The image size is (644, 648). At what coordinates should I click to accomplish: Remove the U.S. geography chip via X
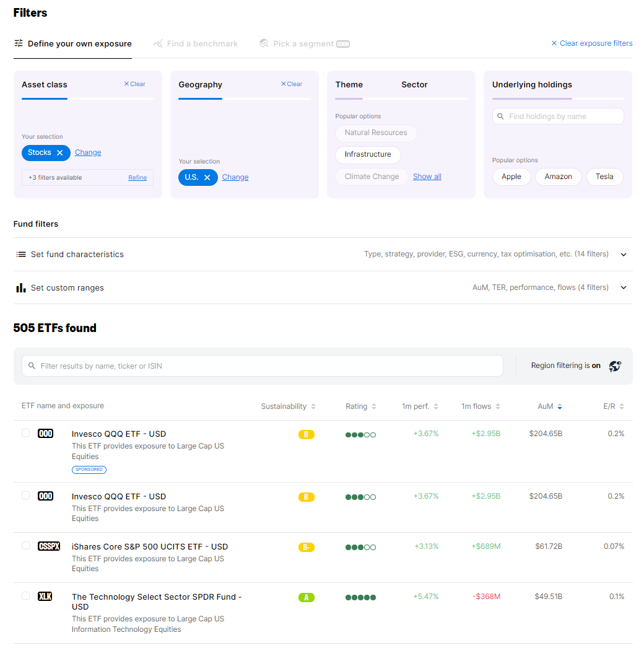tap(207, 178)
